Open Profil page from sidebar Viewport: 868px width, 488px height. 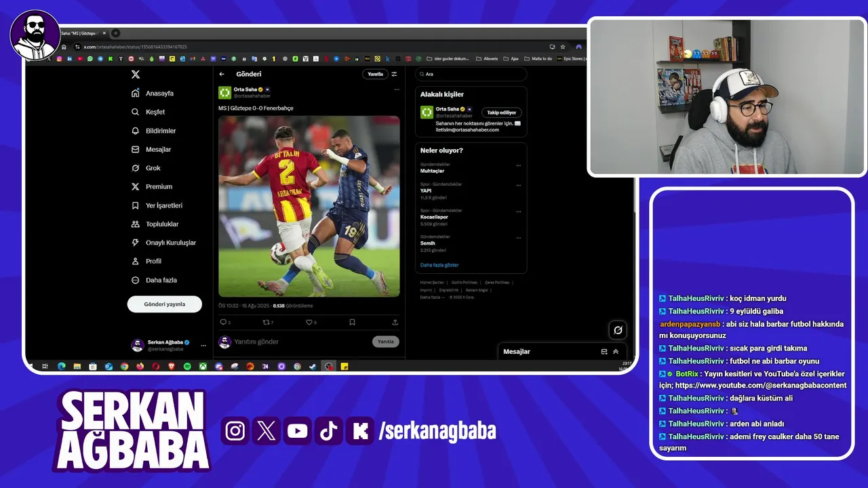click(x=146, y=261)
